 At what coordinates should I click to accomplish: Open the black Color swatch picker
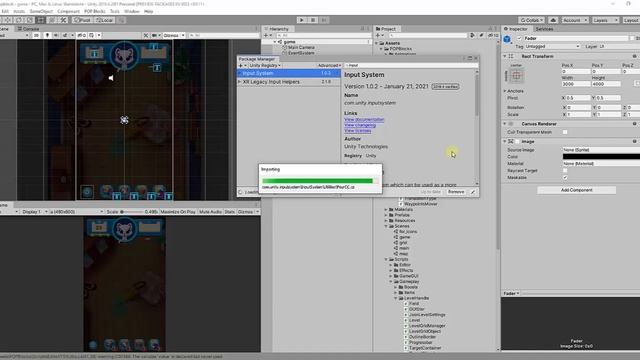click(601, 157)
